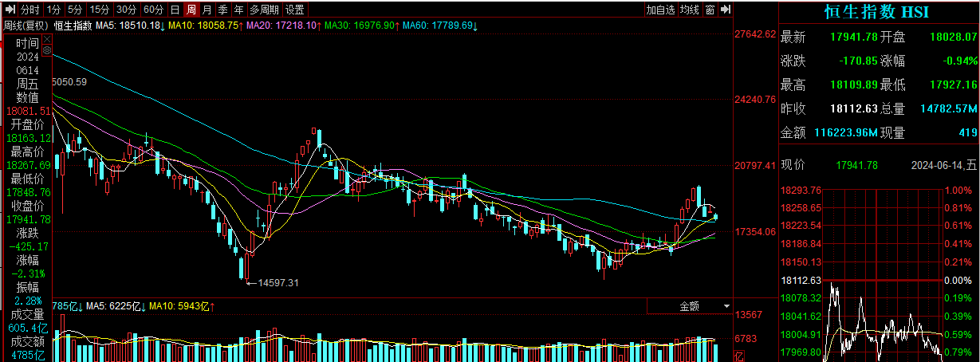The image size is (980, 362).
Task: Click the 恒生指数 HSI title
Action: [876, 13]
